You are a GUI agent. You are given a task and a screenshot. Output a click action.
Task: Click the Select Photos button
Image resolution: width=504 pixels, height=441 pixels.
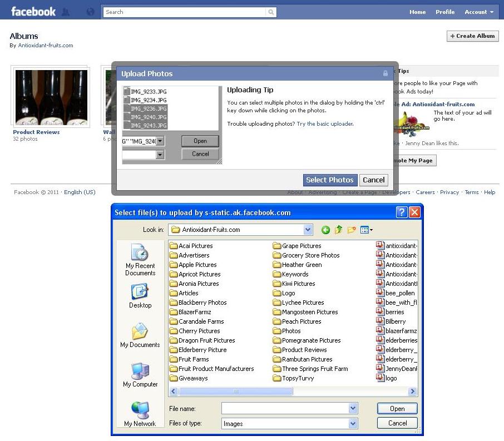(330, 180)
